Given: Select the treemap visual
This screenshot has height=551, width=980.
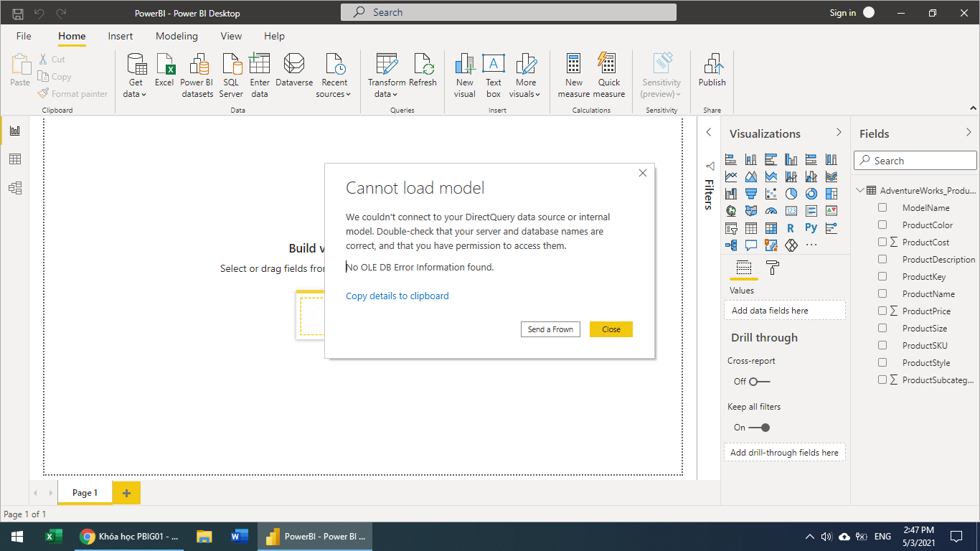Looking at the screenshot, I should [x=831, y=194].
